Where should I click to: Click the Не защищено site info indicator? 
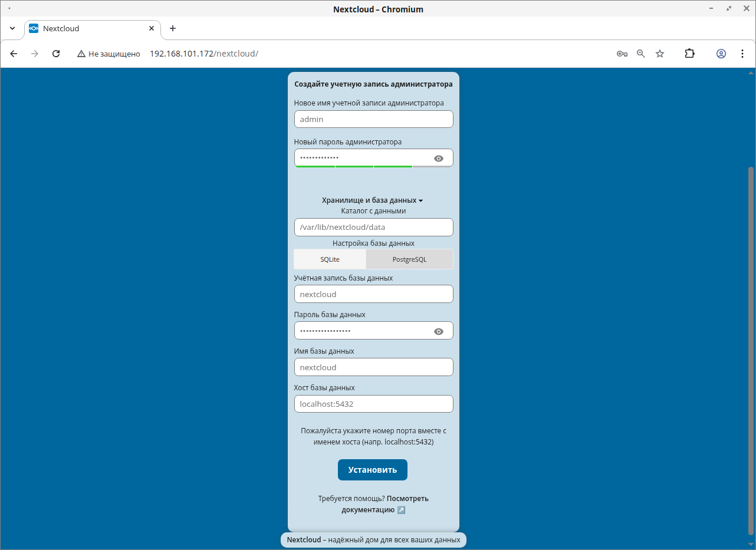[x=109, y=54]
